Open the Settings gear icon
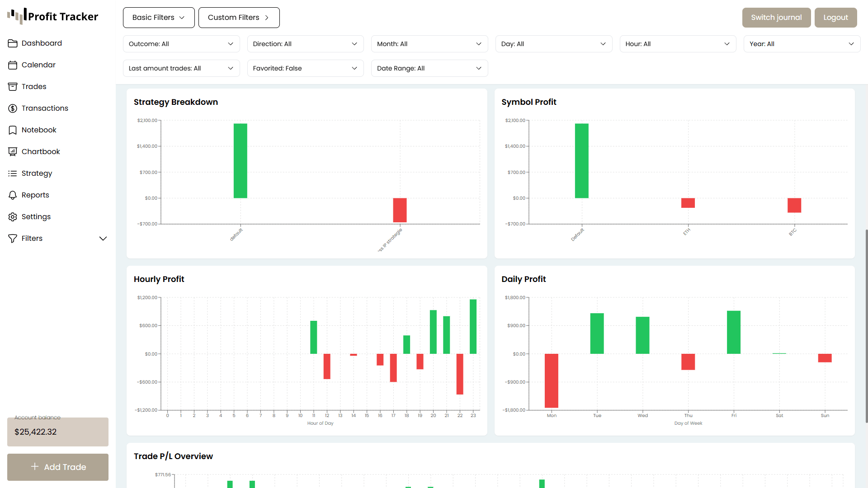Viewport: 868px width, 488px height. pos(13,216)
